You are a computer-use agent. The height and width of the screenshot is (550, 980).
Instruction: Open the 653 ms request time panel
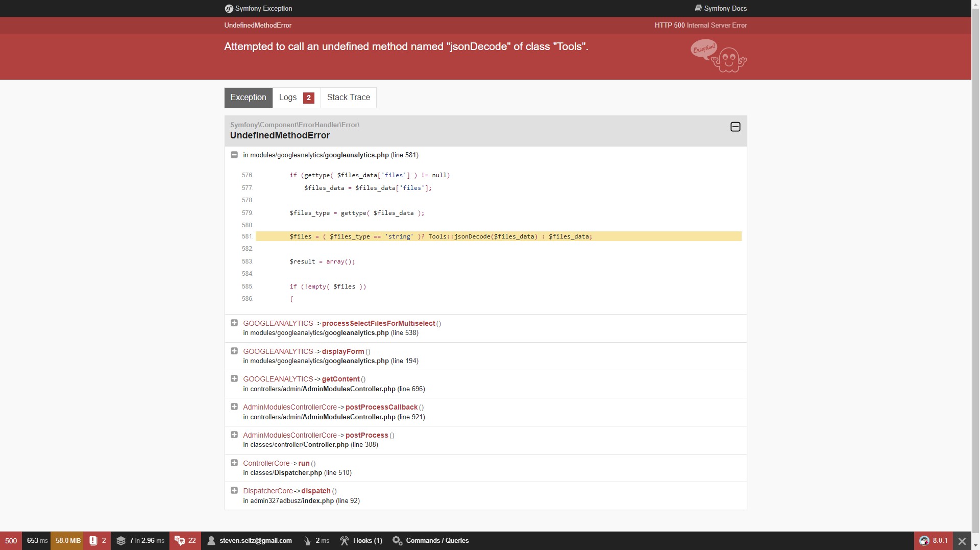tap(37, 541)
